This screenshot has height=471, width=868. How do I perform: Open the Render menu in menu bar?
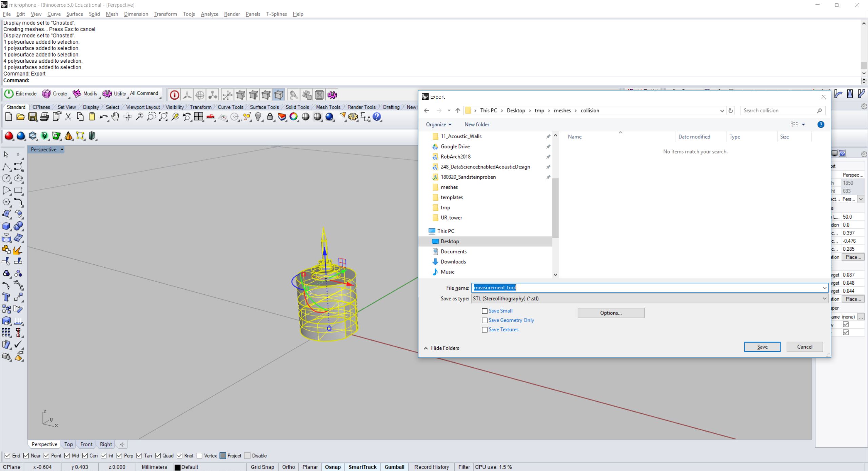click(x=232, y=14)
